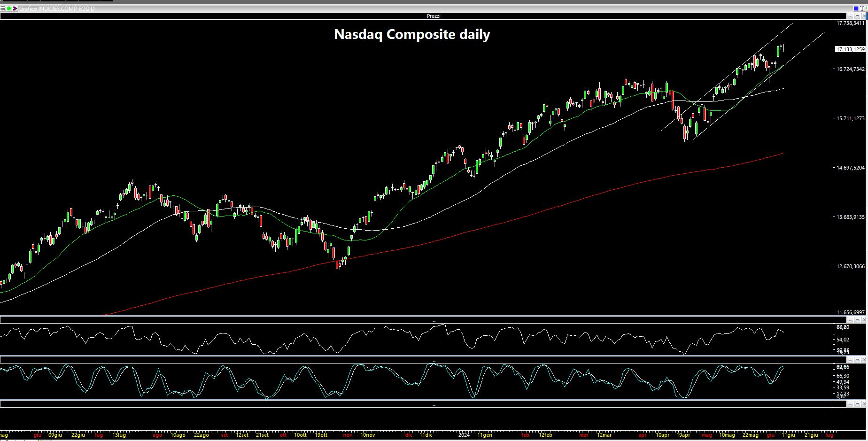The image size is (868, 441).
Task: Minimize the stochastic indicator panel
Action: pos(850,360)
